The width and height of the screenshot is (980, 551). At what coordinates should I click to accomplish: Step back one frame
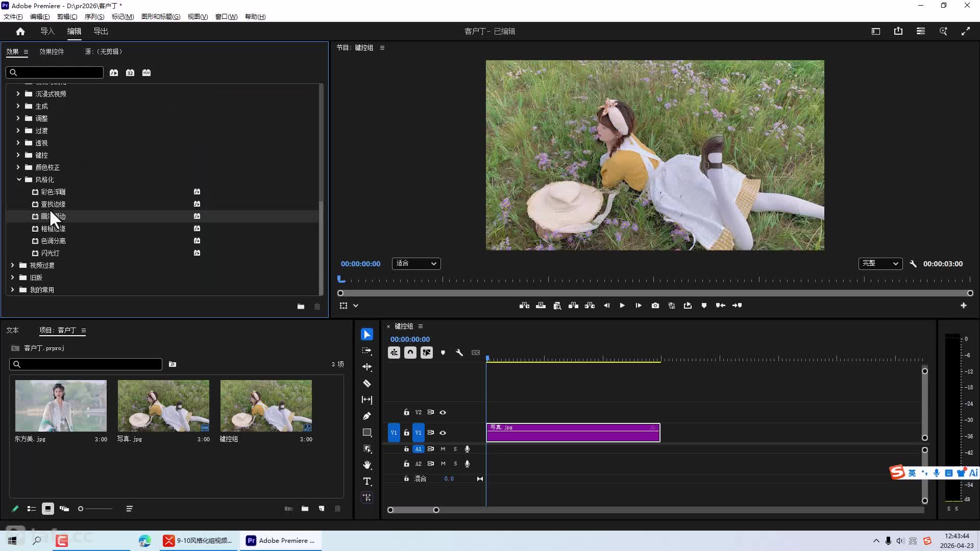coord(606,306)
